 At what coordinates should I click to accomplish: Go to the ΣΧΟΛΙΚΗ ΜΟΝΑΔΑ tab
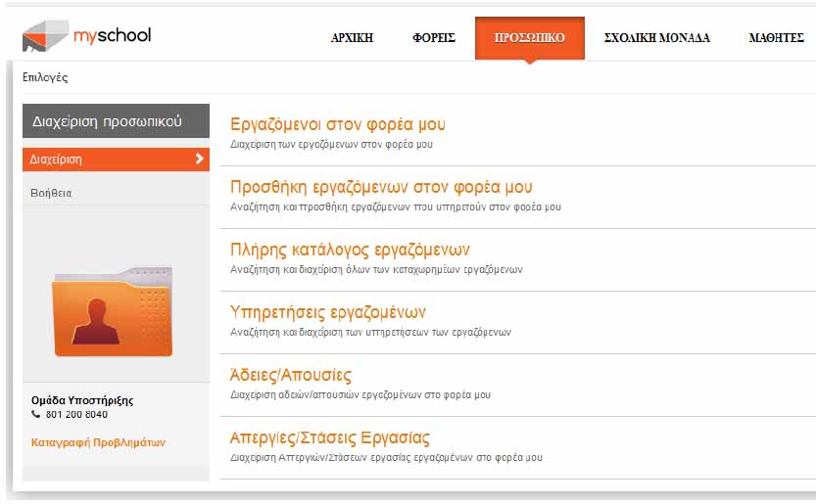(x=656, y=39)
